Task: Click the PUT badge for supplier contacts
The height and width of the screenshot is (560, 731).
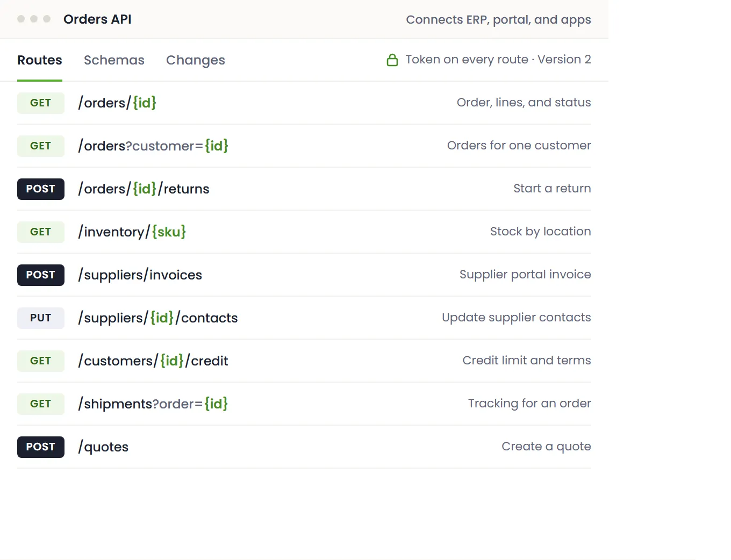Action: [41, 318]
